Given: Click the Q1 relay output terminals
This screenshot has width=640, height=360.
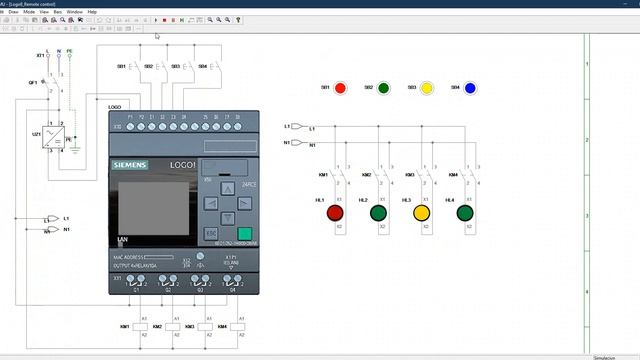Looking at the screenshot, I should [x=136, y=281].
